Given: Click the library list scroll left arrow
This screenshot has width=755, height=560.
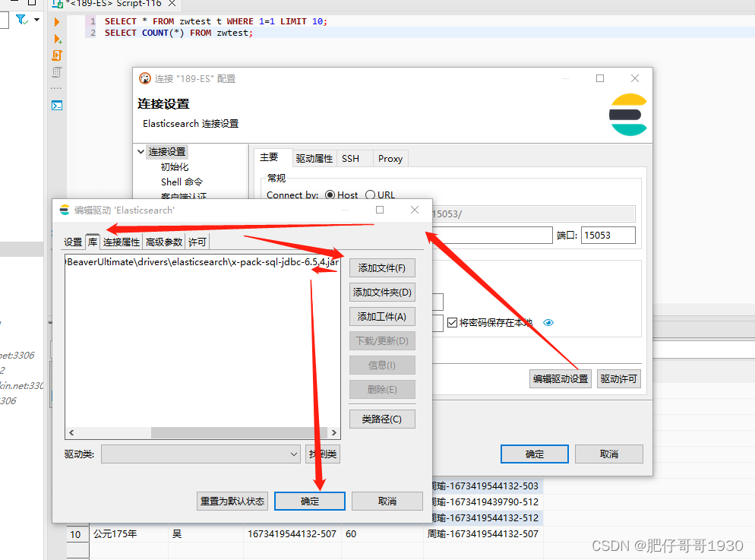Looking at the screenshot, I should point(71,432).
